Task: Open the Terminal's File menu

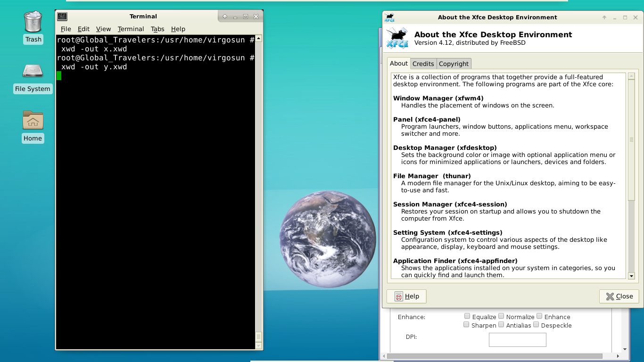Action: tap(66, 29)
